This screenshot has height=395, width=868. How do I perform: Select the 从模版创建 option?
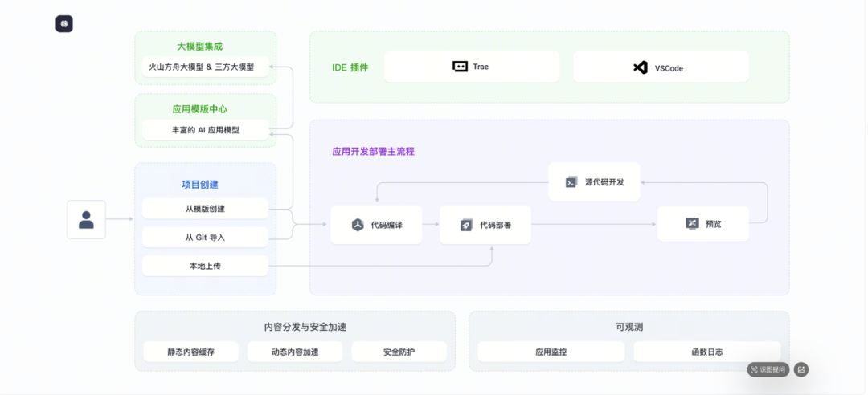click(206, 209)
